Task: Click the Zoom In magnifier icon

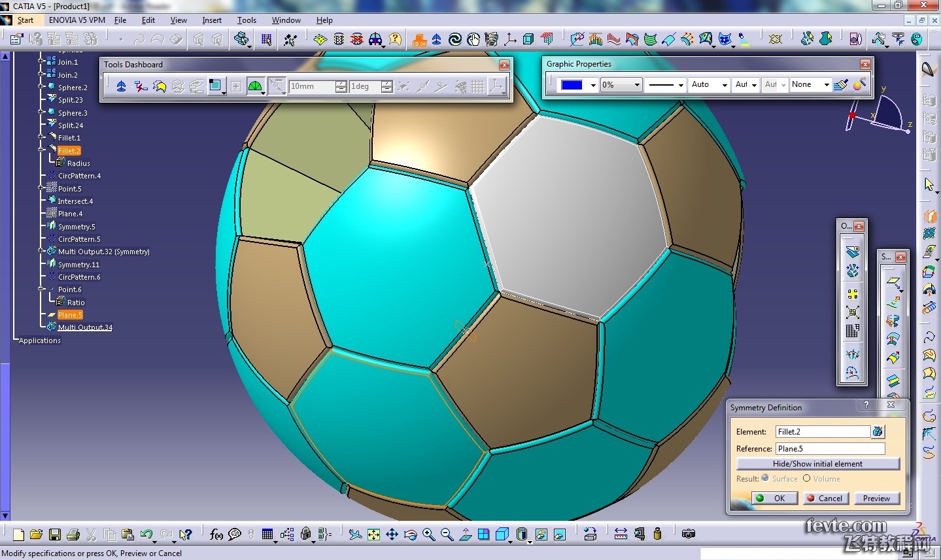Action: tap(428, 535)
